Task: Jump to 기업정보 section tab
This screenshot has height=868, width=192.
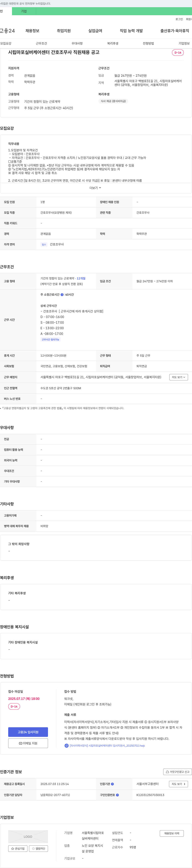Action: [x=184, y=43]
